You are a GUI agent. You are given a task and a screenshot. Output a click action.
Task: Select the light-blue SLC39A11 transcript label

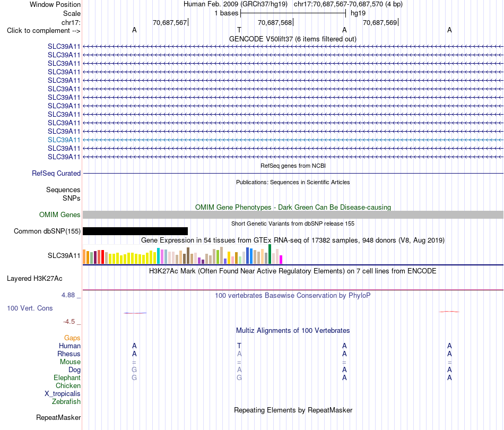[64, 140]
